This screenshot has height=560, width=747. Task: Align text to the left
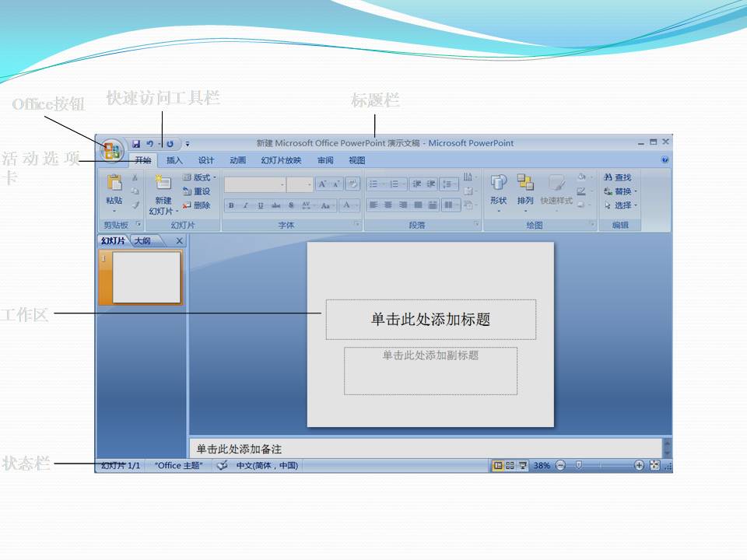[x=373, y=205]
